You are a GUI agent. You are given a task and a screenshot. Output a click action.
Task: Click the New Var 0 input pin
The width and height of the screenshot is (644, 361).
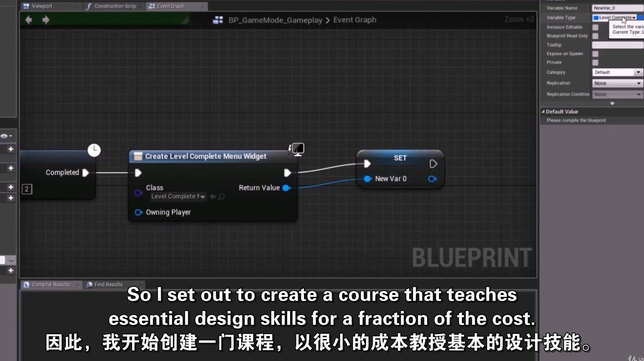[367, 179]
